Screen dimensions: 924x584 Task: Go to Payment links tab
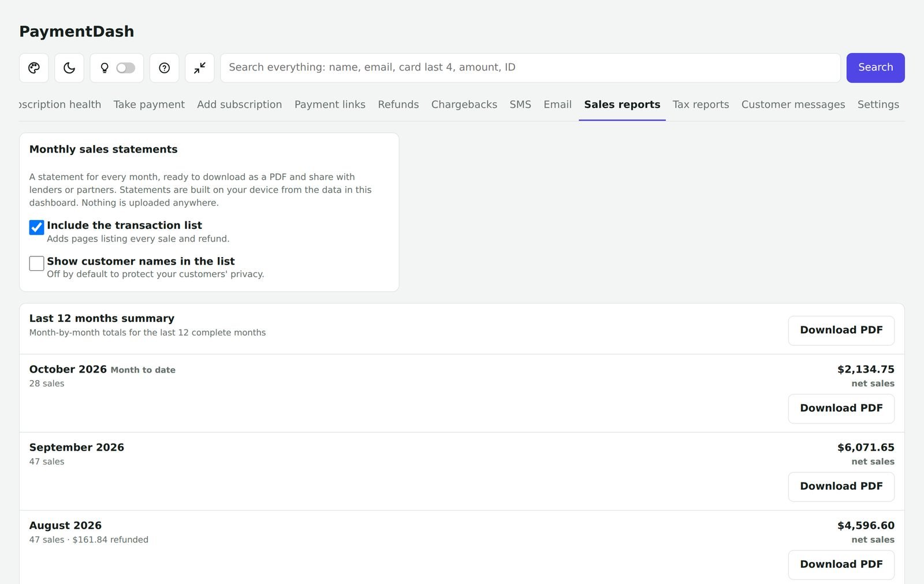[330, 105]
